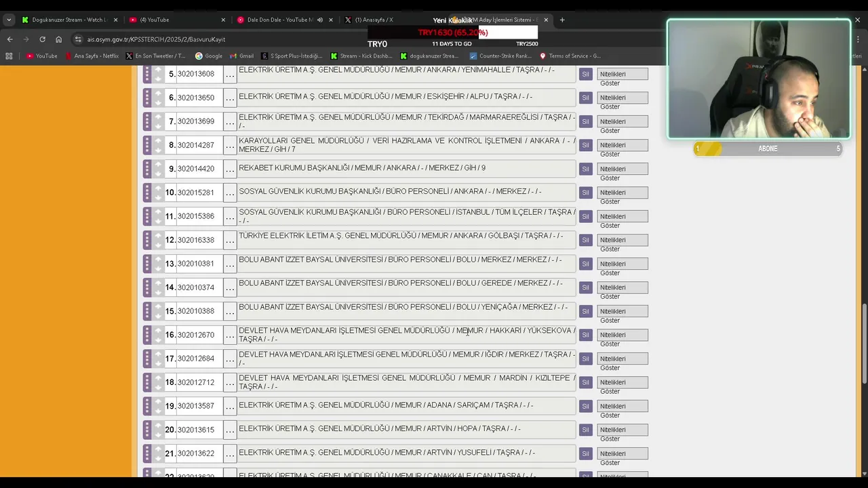The image size is (868, 488).
Task: Open the Counter-Strike Rank bookmark
Action: coord(500,56)
